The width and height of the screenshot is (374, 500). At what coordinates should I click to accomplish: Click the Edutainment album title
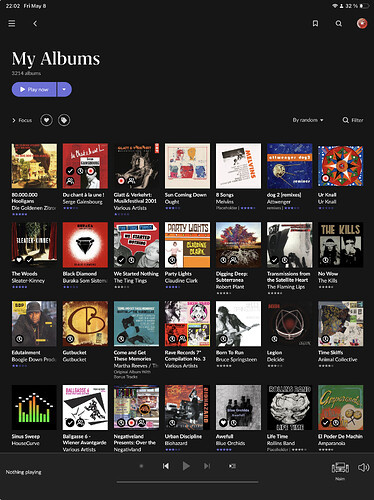pos(26,352)
